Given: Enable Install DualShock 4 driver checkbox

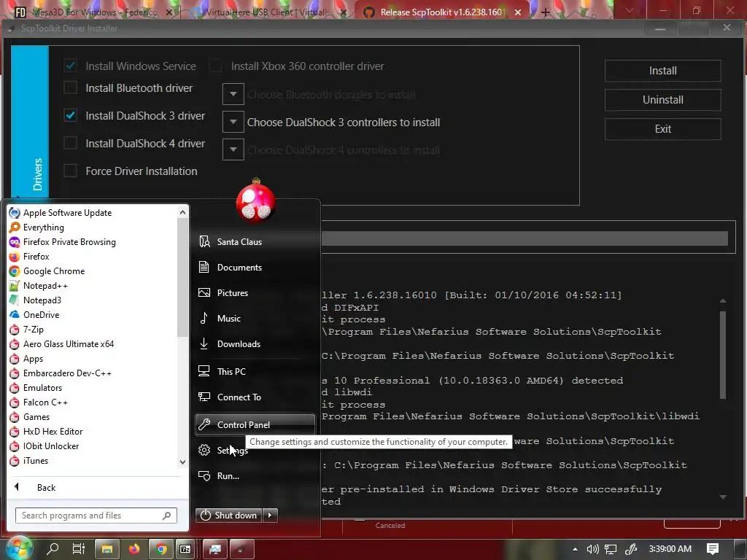Looking at the screenshot, I should 70,143.
